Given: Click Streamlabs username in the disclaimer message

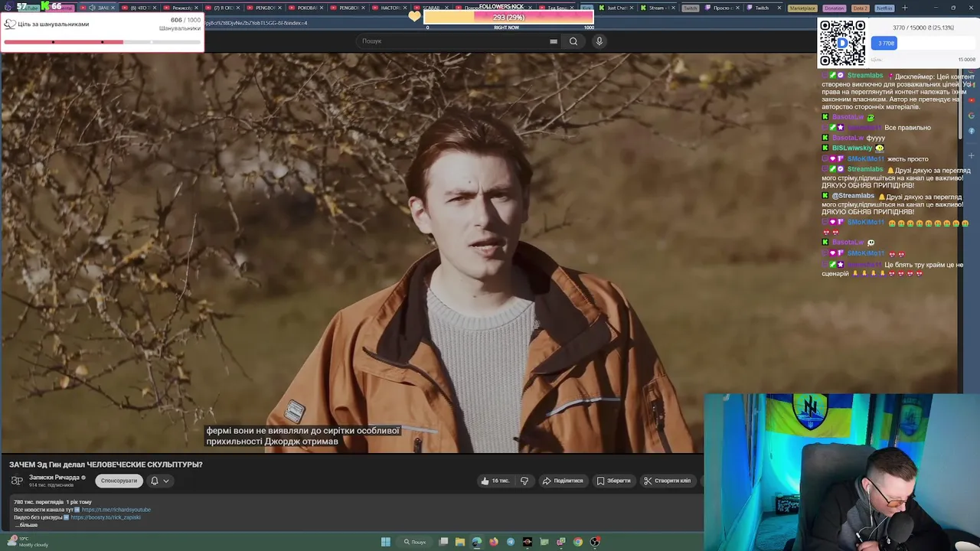Looking at the screenshot, I should pos(864,76).
